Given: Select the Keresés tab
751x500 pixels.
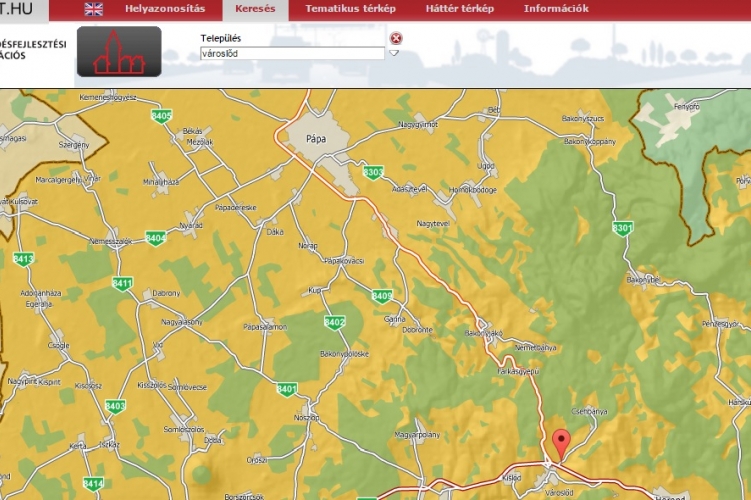Looking at the screenshot, I should click(255, 9).
